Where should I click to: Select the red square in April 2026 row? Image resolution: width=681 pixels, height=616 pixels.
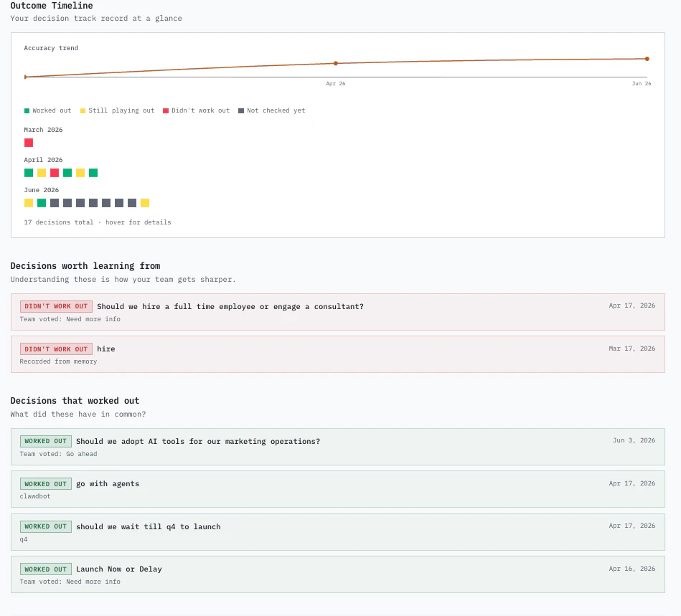[55, 173]
